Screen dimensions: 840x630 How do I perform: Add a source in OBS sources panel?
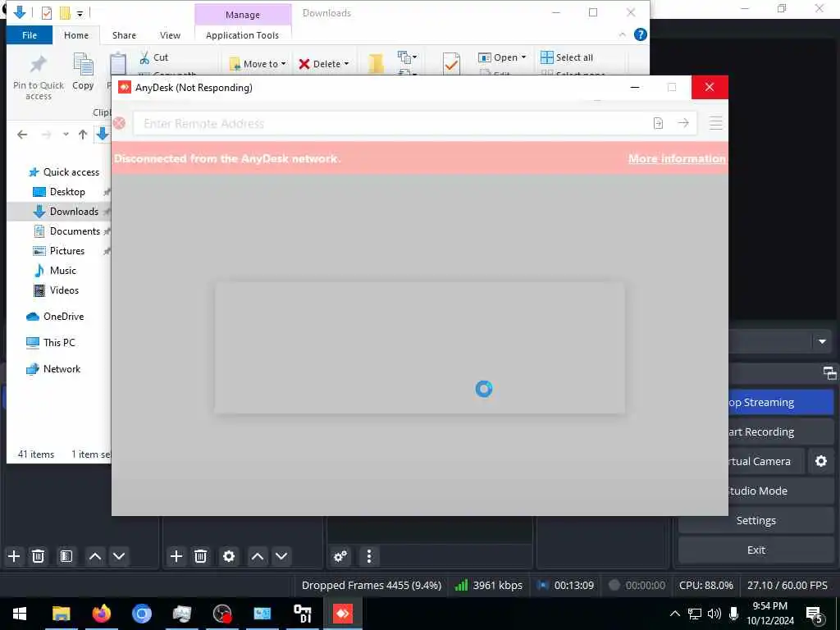pos(176,556)
